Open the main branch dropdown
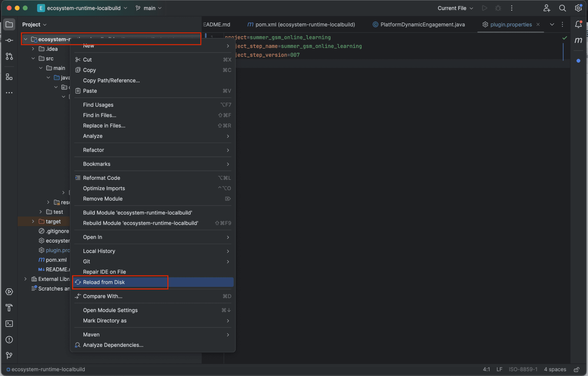Image resolution: width=588 pixels, height=376 pixels. coord(149,8)
